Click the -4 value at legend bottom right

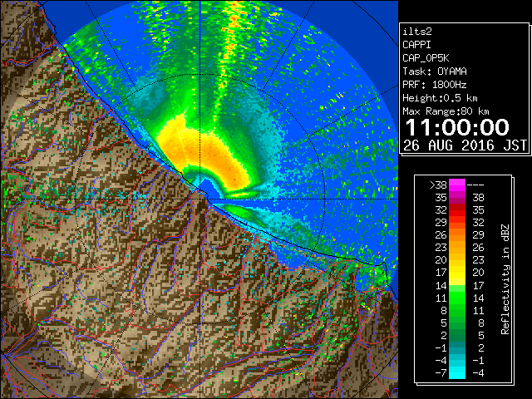coord(478,373)
